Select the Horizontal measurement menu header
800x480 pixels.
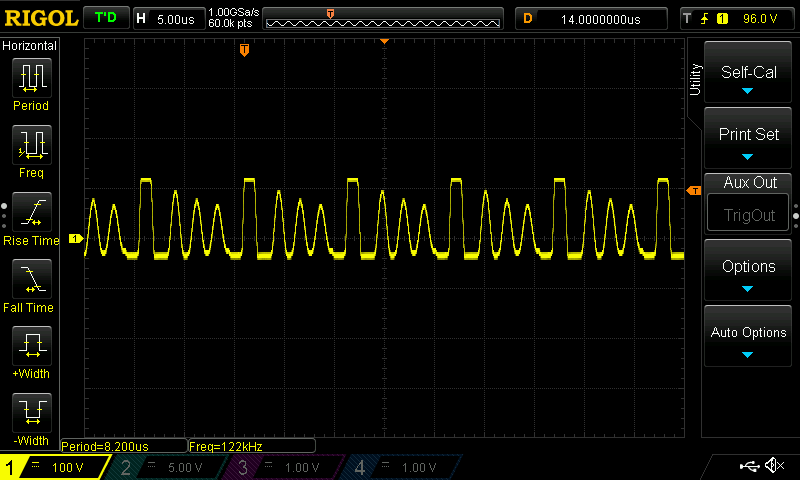[x=30, y=46]
